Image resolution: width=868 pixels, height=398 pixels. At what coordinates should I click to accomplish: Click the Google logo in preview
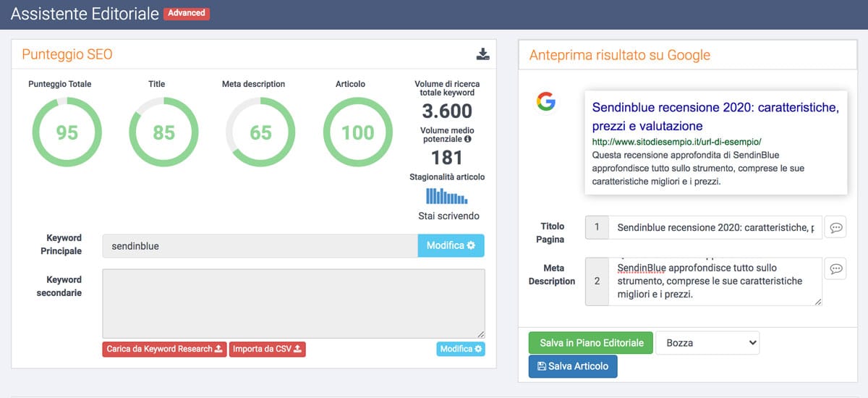click(x=546, y=102)
